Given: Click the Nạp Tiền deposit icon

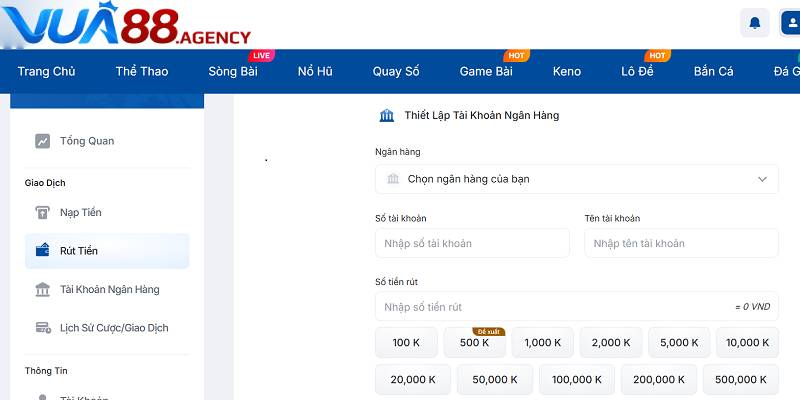Looking at the screenshot, I should click(x=43, y=213).
